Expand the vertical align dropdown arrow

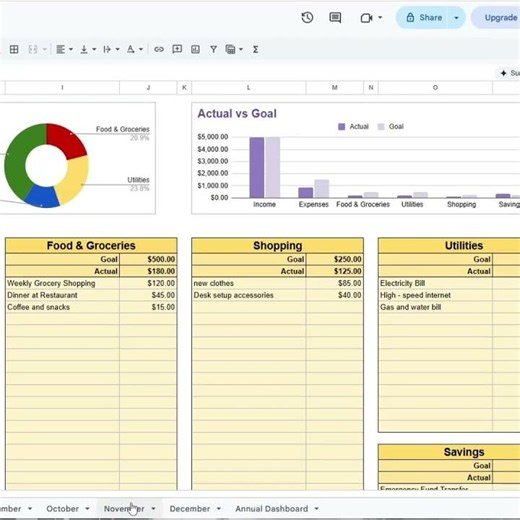(x=94, y=49)
